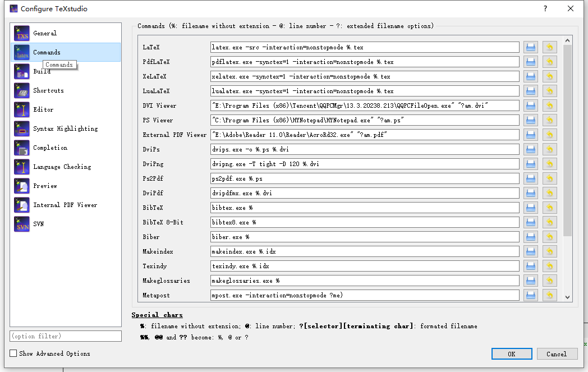
Task: Browse for Makeindex executable
Action: pyautogui.click(x=531, y=251)
